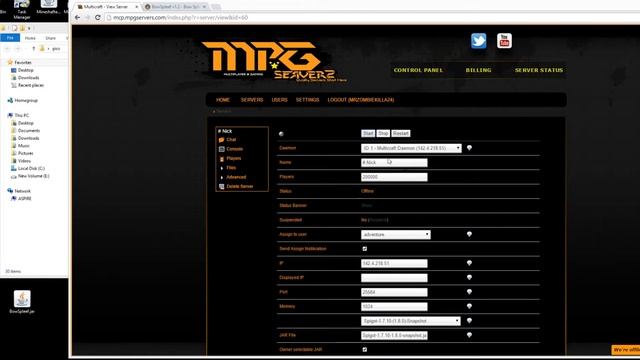The height and width of the screenshot is (360, 640).
Task: Click the Memory input field
Action: coord(394,307)
